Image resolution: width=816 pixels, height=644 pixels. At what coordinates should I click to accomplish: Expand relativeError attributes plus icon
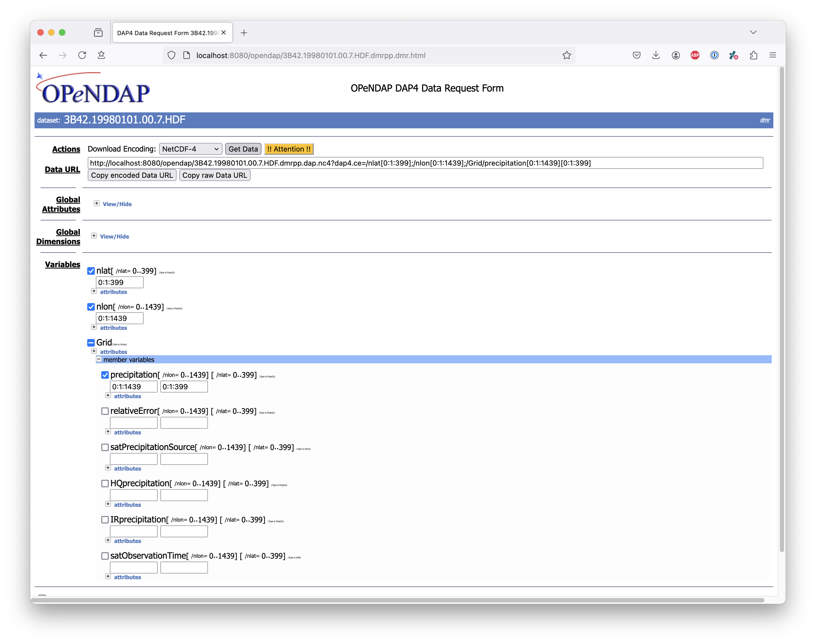[x=108, y=431]
